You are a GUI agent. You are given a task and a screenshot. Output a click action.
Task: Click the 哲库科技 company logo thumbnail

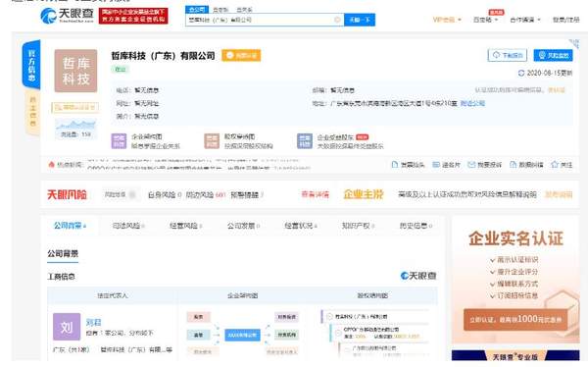point(75,71)
